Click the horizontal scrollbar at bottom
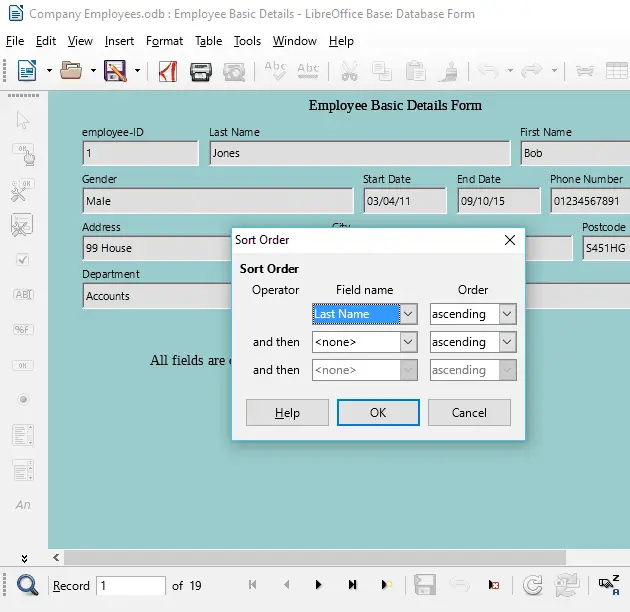This screenshot has width=630, height=612. click(x=315, y=558)
